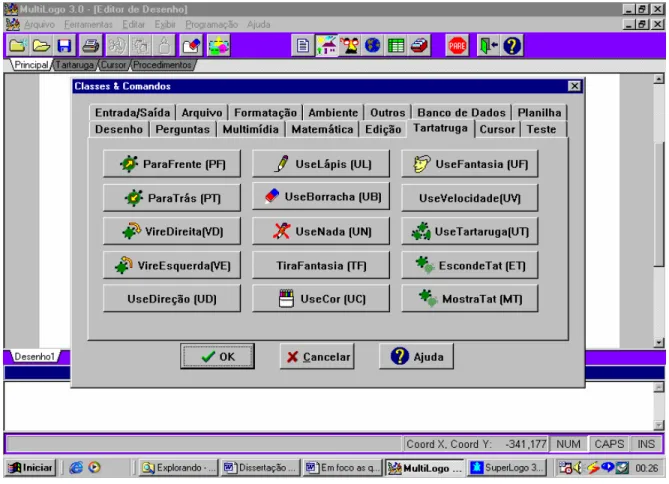Open the colorful paint palette icon
Image resolution: width=669 pixels, height=484 pixels.
(218, 45)
